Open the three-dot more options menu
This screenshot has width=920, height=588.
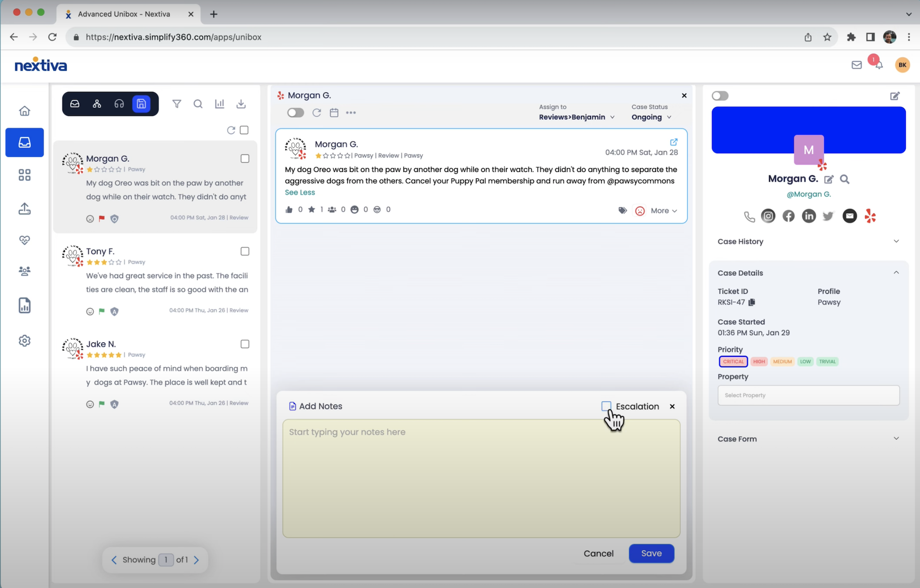click(x=351, y=113)
